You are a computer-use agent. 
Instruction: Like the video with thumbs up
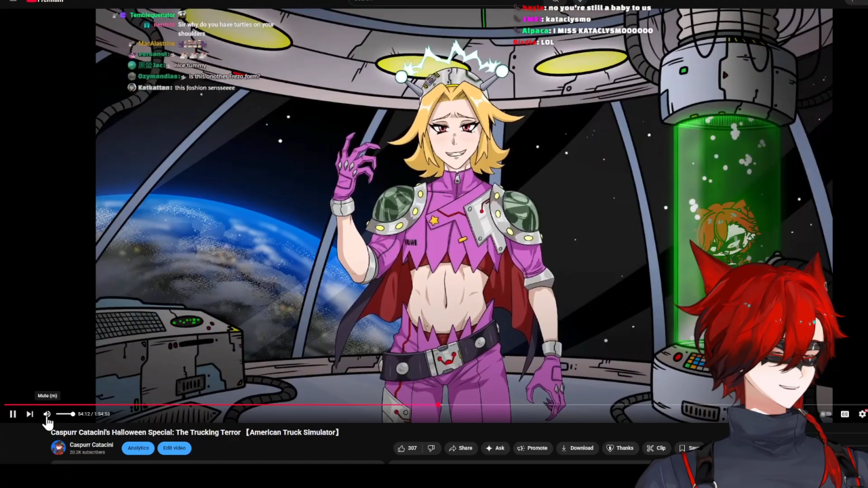tap(408, 448)
